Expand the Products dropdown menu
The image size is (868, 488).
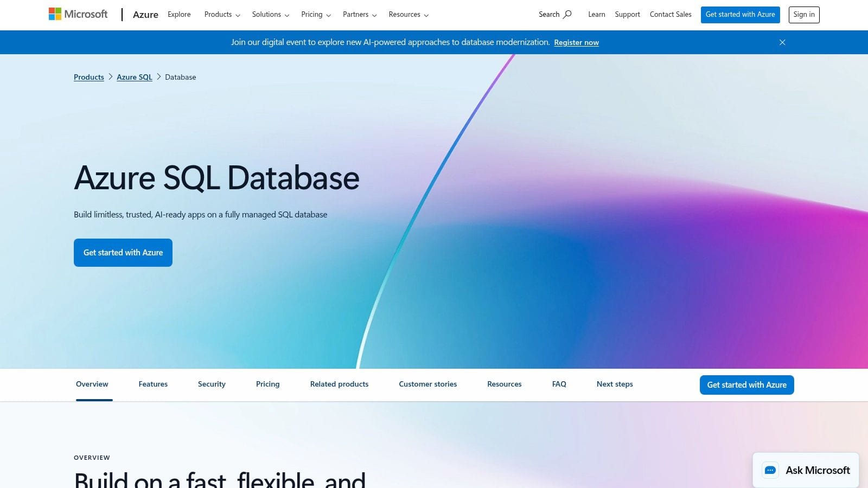221,15
